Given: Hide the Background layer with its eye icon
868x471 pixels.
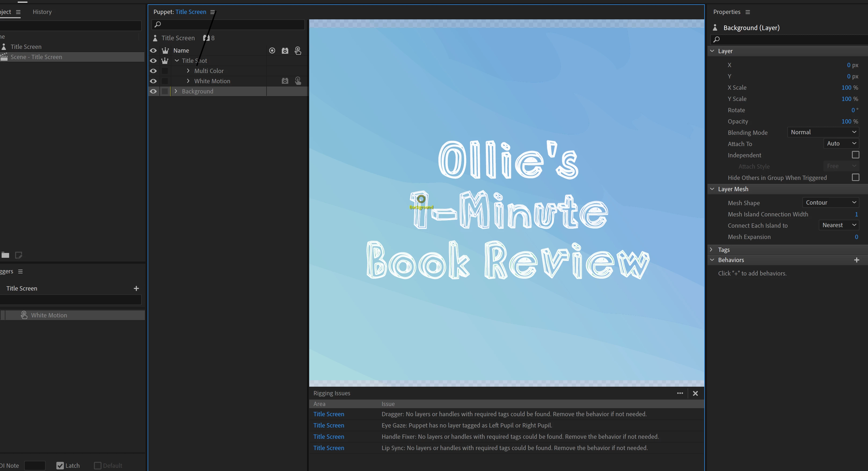Looking at the screenshot, I should [153, 91].
